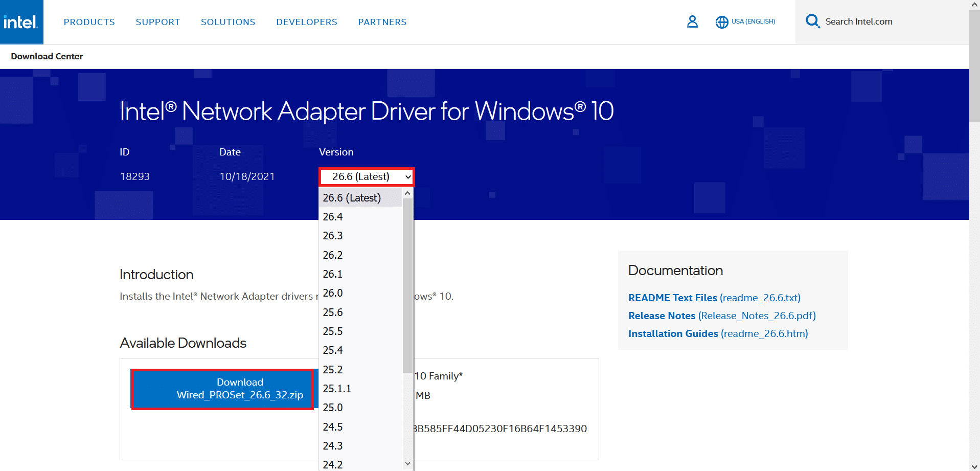
Task: Open the Version dropdown showing 26.6 (Latest)
Action: (x=366, y=176)
